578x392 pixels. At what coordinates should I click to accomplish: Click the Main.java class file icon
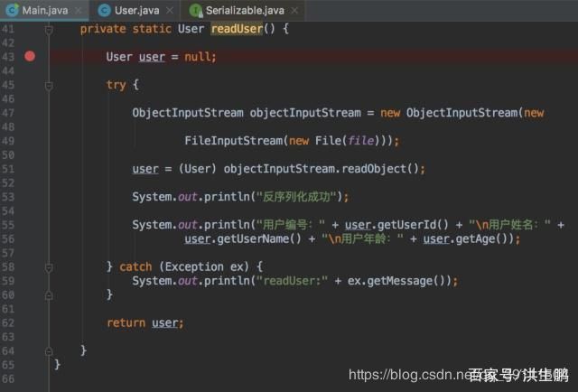pos(12,10)
